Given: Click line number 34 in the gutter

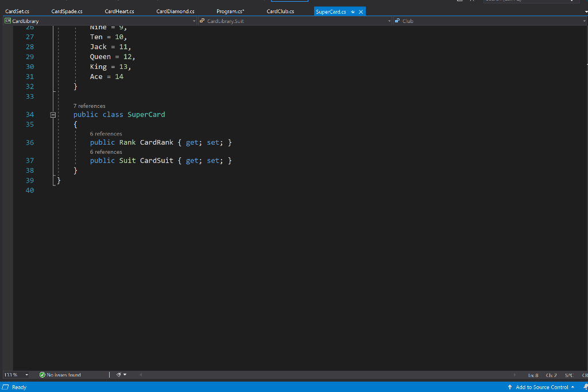Looking at the screenshot, I should coord(30,115).
